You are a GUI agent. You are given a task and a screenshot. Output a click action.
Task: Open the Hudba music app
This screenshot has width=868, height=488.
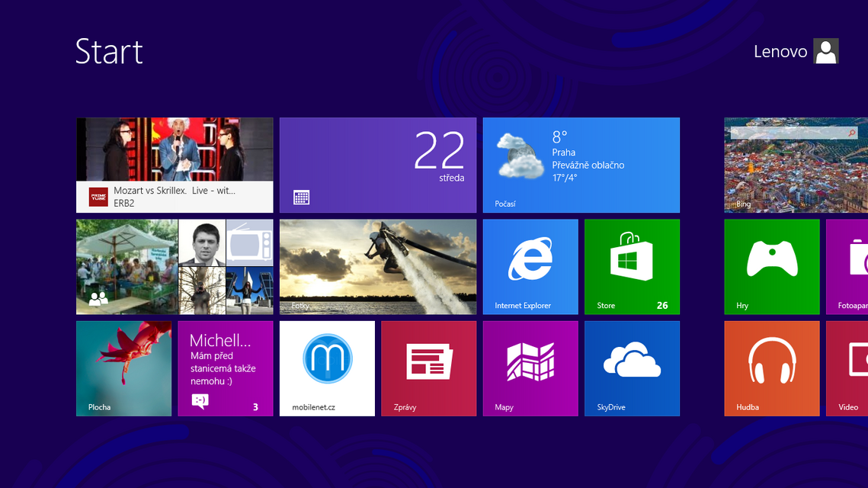pyautogui.click(x=771, y=368)
